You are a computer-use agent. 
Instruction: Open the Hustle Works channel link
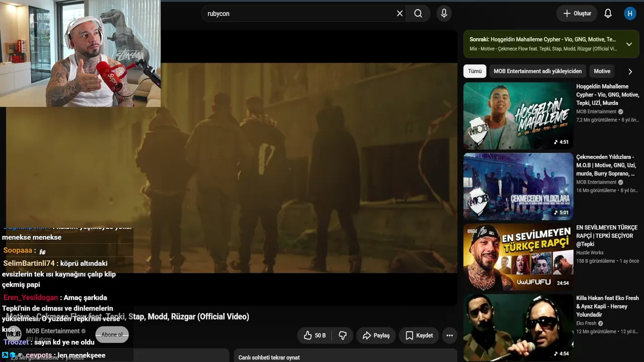[x=590, y=253]
